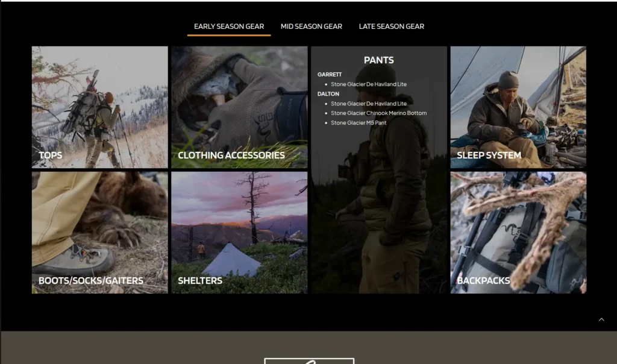The image size is (617, 364).
Task: Click the DALTON name heading
Action: click(328, 94)
